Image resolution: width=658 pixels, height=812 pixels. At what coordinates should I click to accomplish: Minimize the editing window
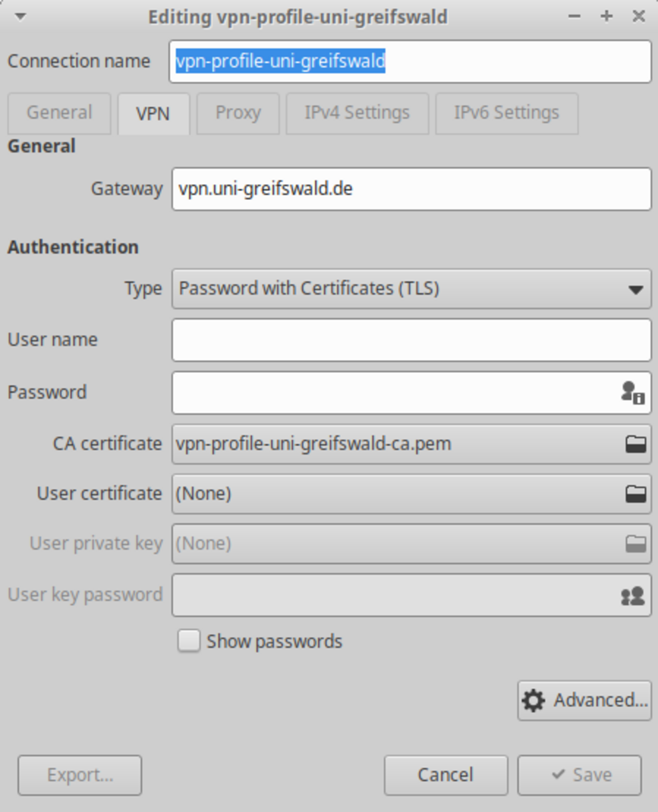point(574,16)
